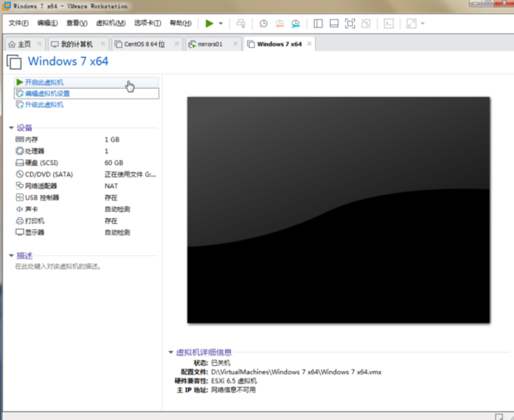Viewport: 514px width, 420px height.
Task: Select the USB 控制器 device row
Action: (86, 197)
